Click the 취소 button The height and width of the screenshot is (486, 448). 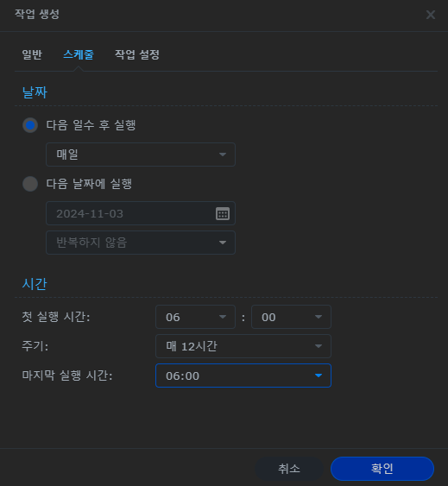(289, 469)
